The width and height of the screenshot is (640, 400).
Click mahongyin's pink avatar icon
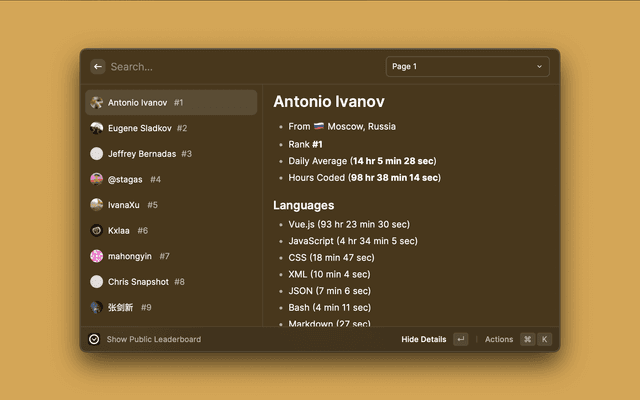97,256
